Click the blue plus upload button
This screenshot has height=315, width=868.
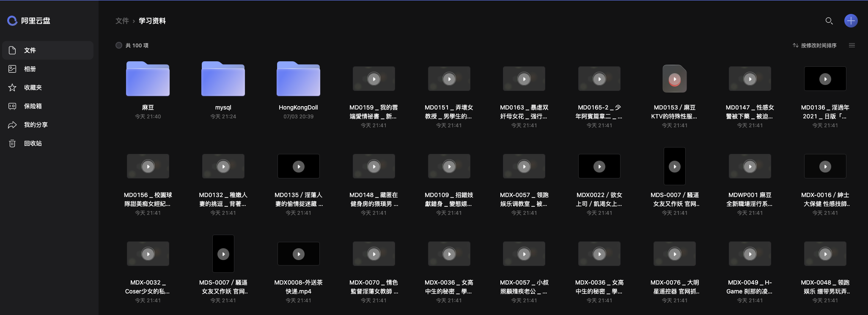[851, 21]
